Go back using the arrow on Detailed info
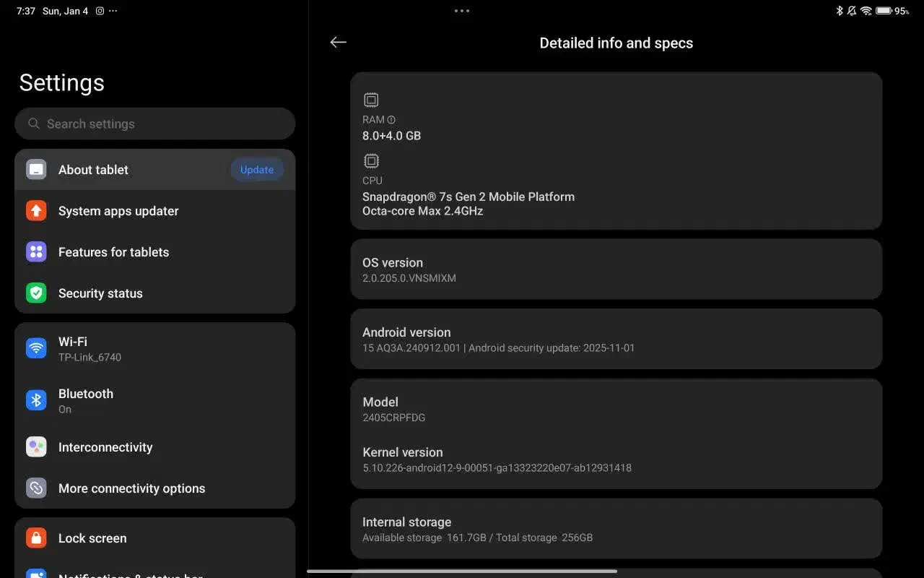This screenshot has height=578, width=924. pyautogui.click(x=338, y=42)
